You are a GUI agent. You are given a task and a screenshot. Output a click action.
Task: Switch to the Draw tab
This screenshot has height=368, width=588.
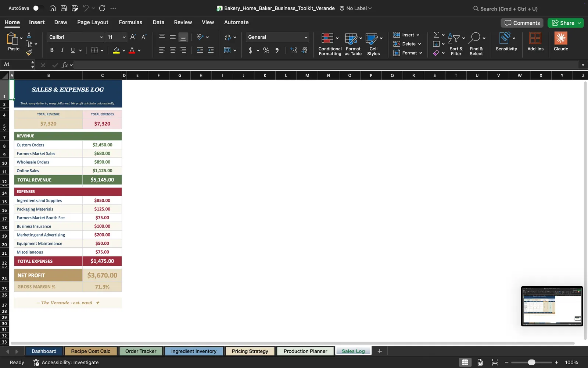61,22
